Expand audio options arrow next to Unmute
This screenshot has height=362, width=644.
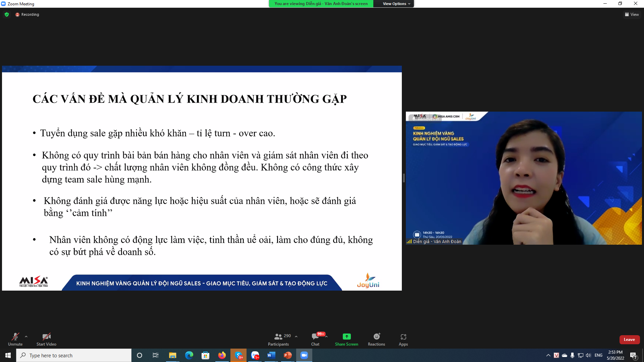[26, 336]
